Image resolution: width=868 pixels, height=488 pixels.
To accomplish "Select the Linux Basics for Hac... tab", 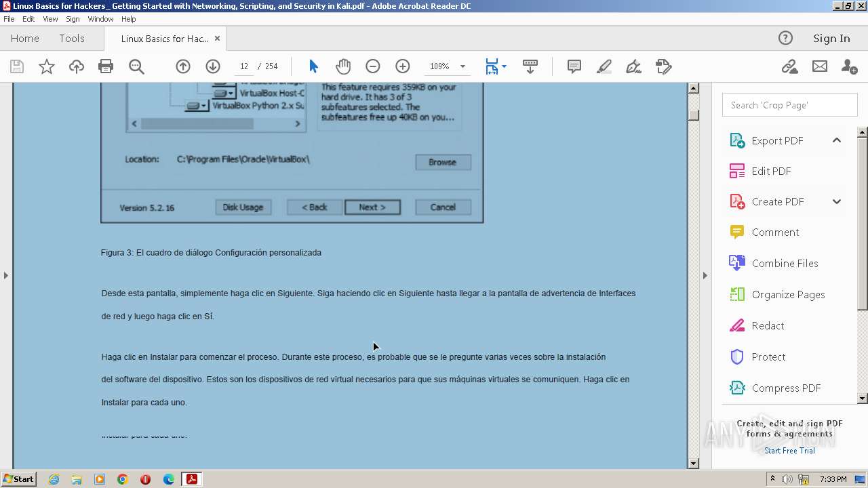I will pyautogui.click(x=165, y=39).
